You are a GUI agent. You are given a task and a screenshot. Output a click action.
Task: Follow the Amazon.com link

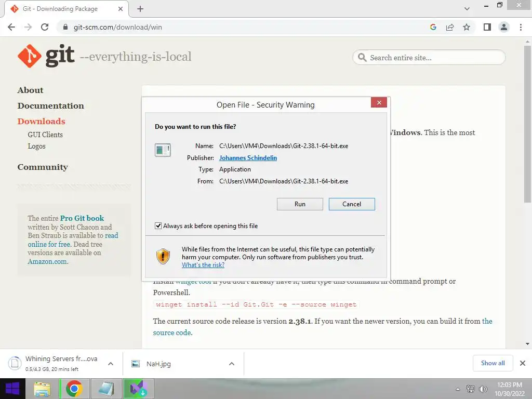tap(47, 262)
